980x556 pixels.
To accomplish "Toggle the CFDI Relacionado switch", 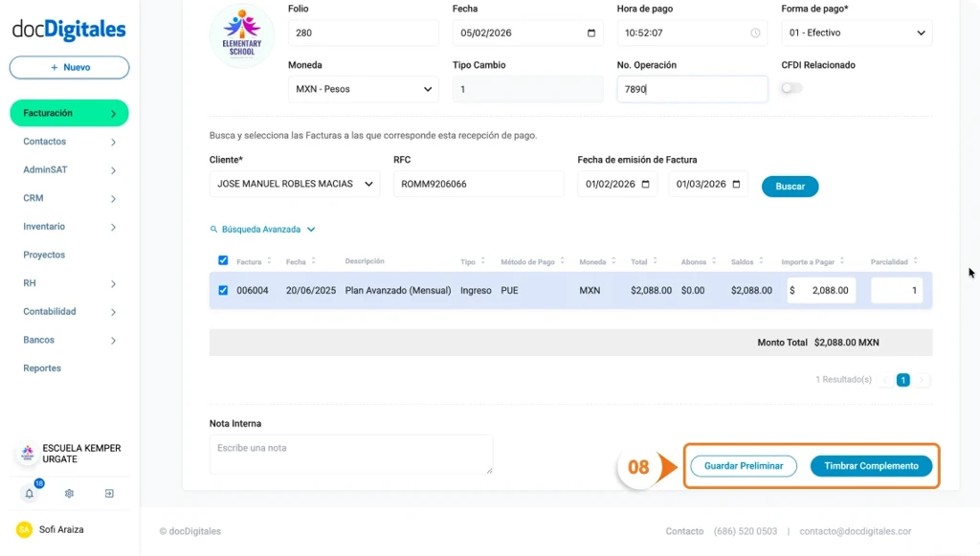I will (x=791, y=88).
